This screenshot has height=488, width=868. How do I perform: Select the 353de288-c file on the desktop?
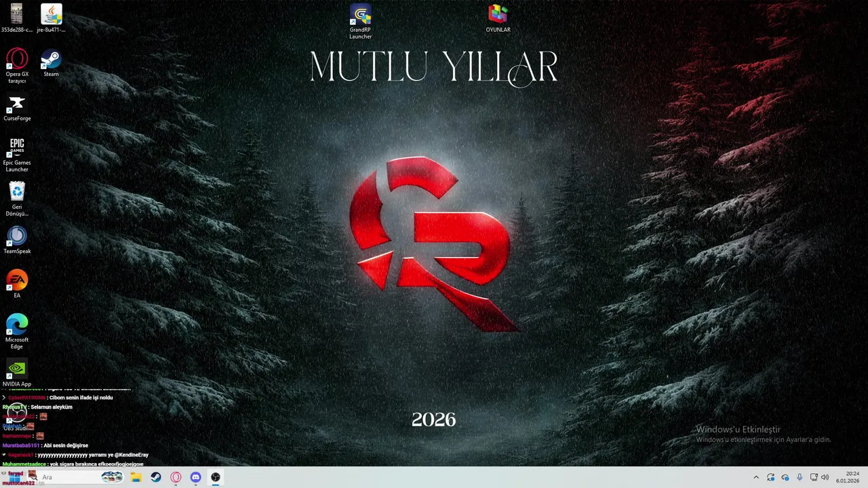tap(17, 18)
